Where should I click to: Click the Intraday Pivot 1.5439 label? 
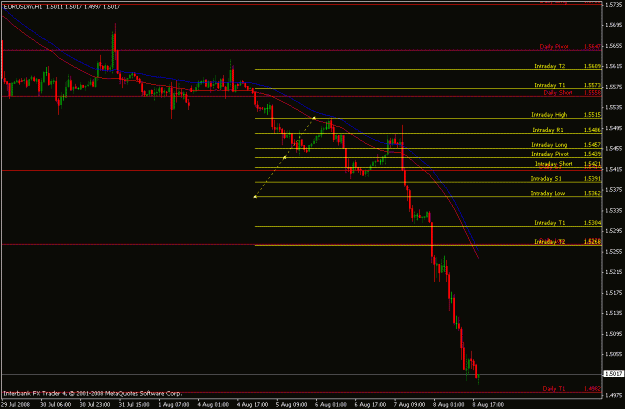click(566, 154)
